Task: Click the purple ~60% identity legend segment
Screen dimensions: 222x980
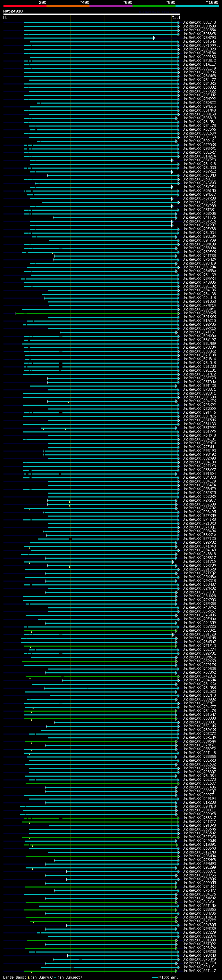Action: click(111, 7)
